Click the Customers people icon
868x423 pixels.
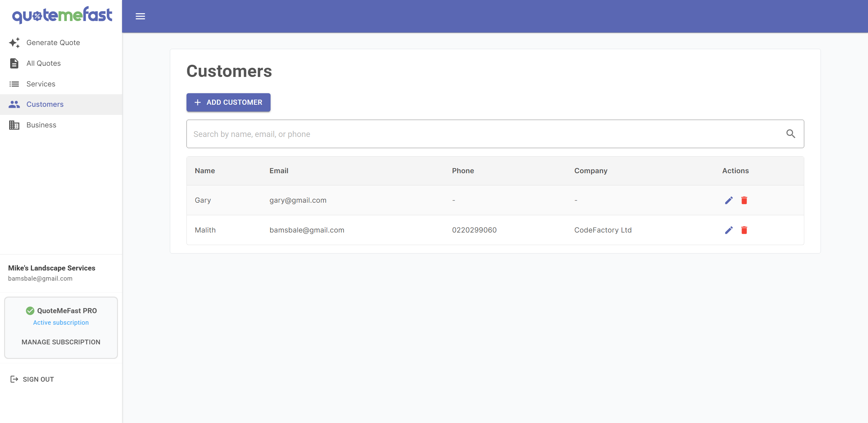[14, 104]
